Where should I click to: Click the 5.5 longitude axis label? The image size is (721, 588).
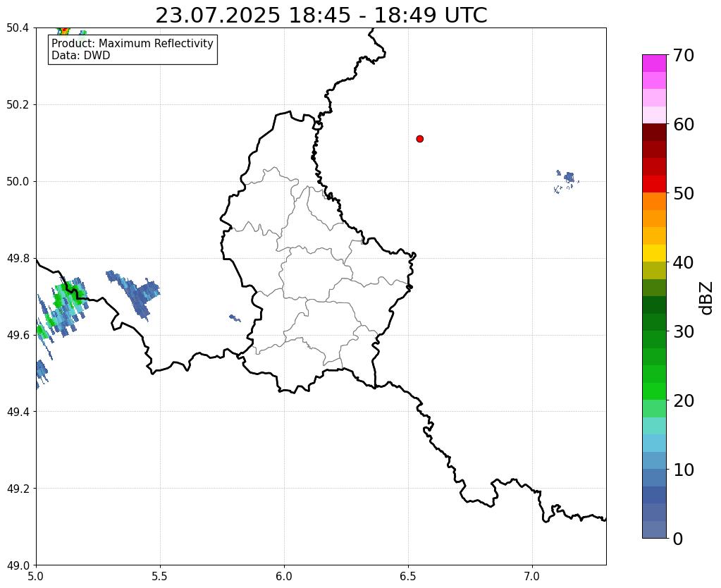point(160,576)
